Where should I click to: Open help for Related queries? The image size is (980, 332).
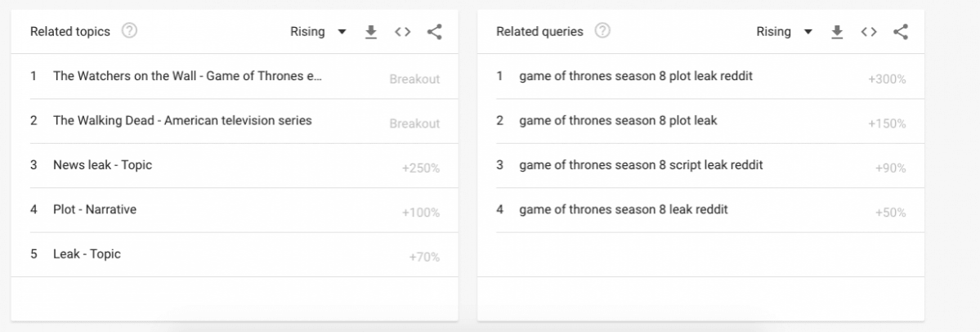[602, 32]
